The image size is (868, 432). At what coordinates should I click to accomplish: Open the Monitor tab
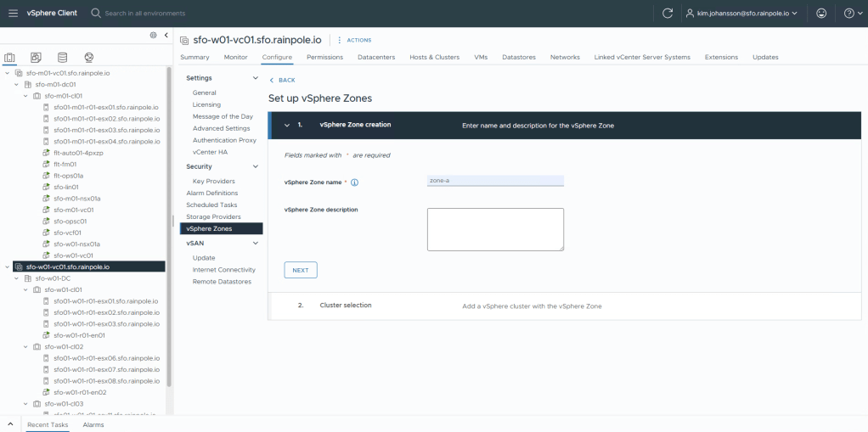pyautogui.click(x=235, y=57)
